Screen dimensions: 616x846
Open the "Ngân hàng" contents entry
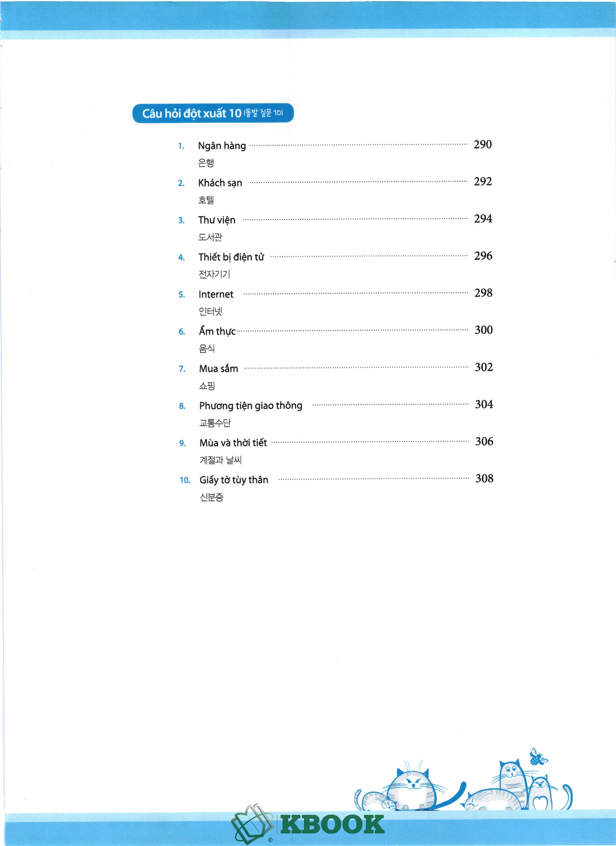pyautogui.click(x=222, y=146)
